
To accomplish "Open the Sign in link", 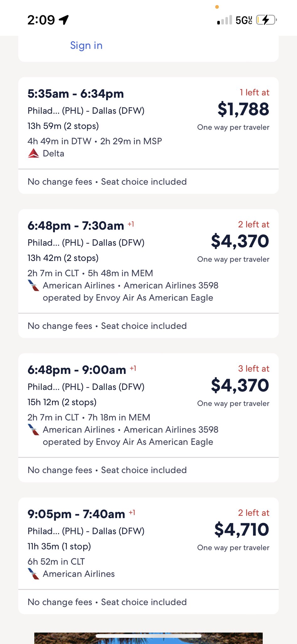I will pyautogui.click(x=86, y=45).
